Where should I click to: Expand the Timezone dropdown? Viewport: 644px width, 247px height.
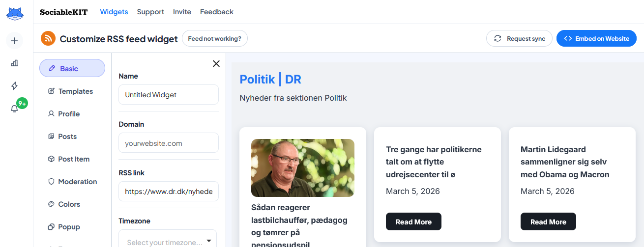[168, 242]
